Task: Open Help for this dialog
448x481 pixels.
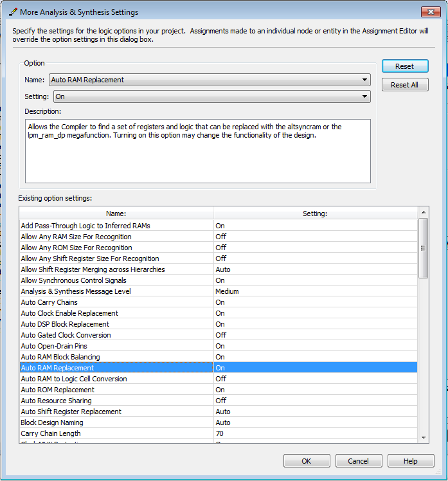Action: [x=411, y=461]
